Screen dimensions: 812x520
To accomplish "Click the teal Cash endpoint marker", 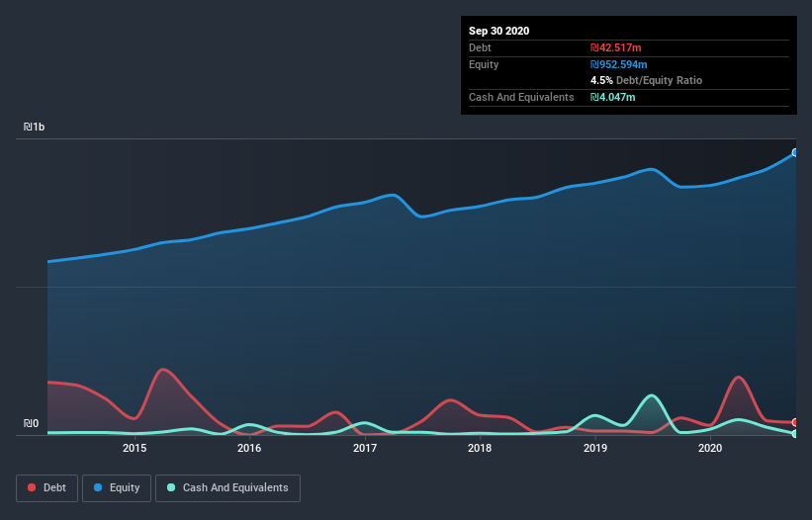I will pyautogui.click(x=795, y=434).
